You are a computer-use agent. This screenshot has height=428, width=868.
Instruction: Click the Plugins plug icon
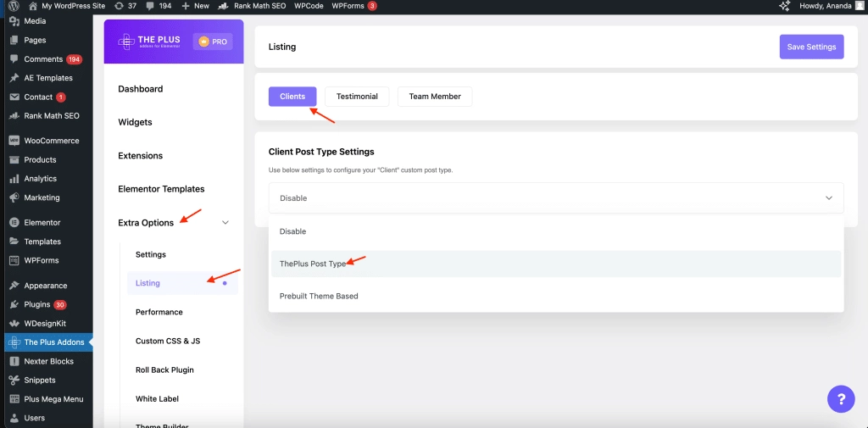[14, 304]
